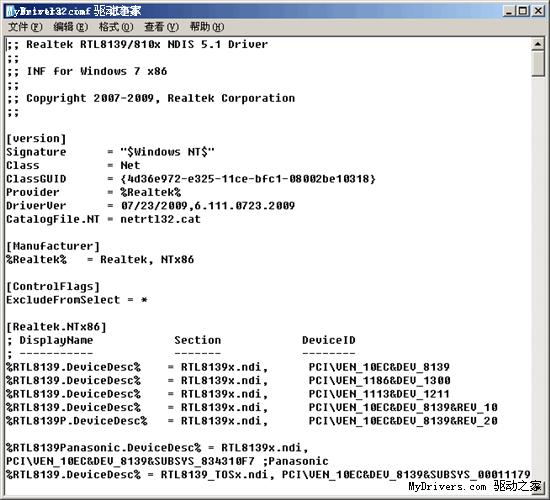Image resolution: width=550 pixels, height=500 pixels.
Task: Click the '[Manufacturer]' section header
Action: (53, 246)
